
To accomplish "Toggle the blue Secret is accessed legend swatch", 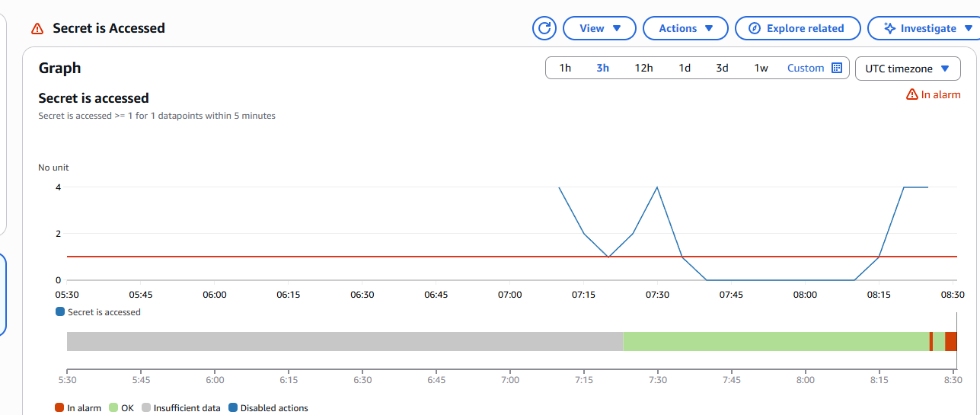I will tap(60, 311).
